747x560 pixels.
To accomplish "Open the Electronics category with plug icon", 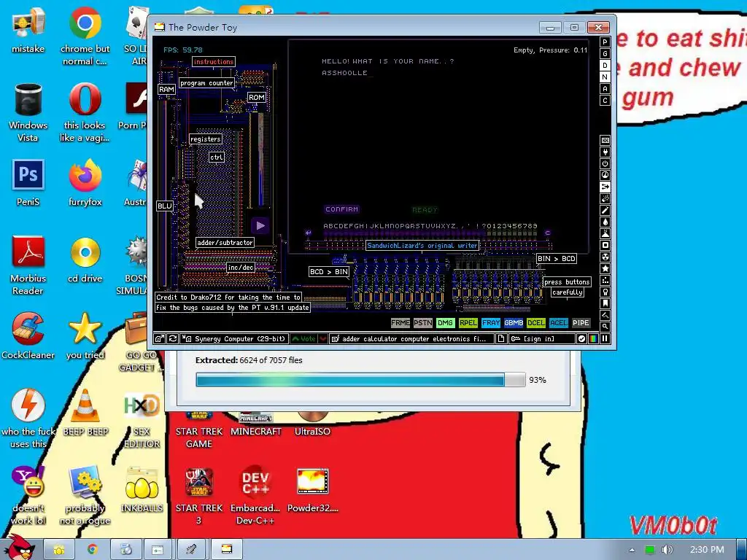I will click(x=605, y=152).
